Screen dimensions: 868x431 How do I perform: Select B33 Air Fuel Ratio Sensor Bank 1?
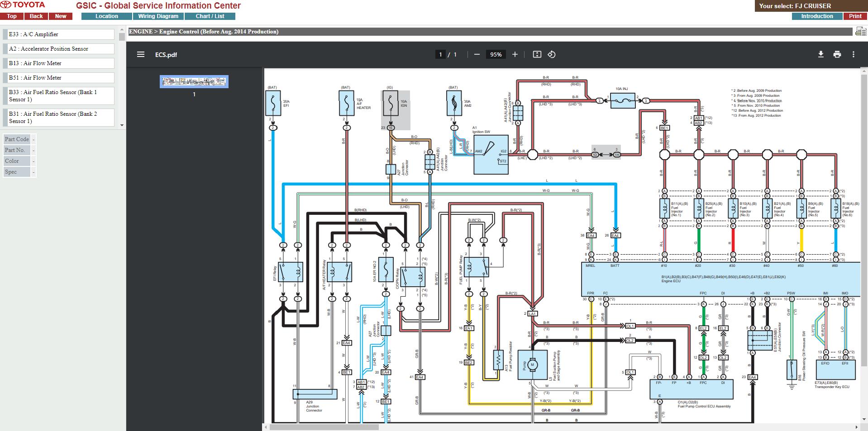pos(59,96)
